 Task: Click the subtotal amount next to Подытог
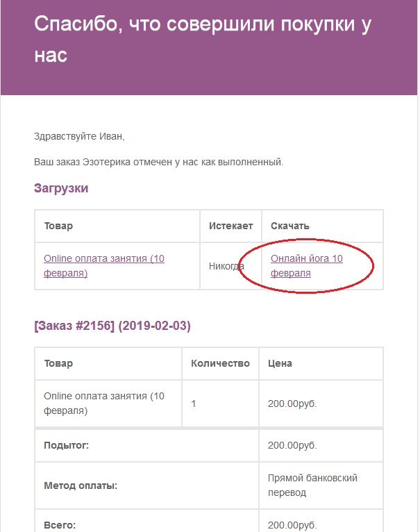click(x=292, y=445)
